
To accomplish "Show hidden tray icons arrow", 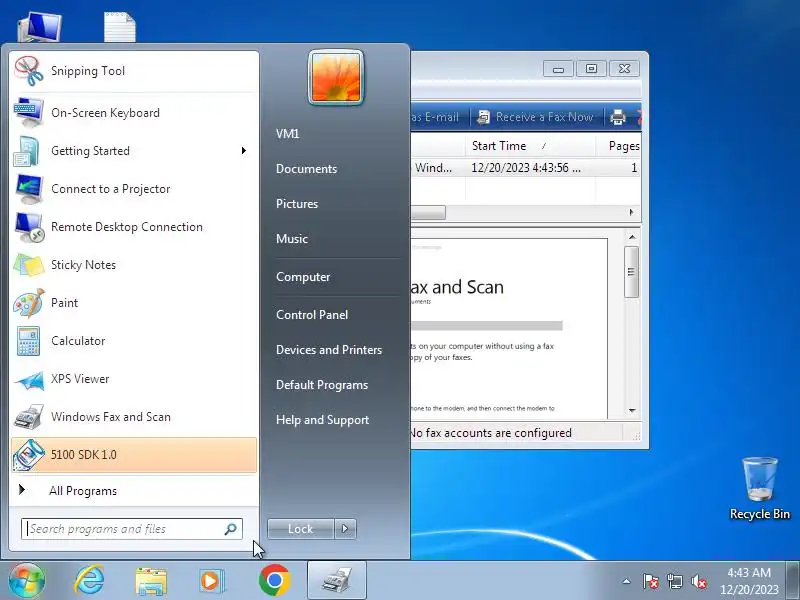I will coord(627,581).
